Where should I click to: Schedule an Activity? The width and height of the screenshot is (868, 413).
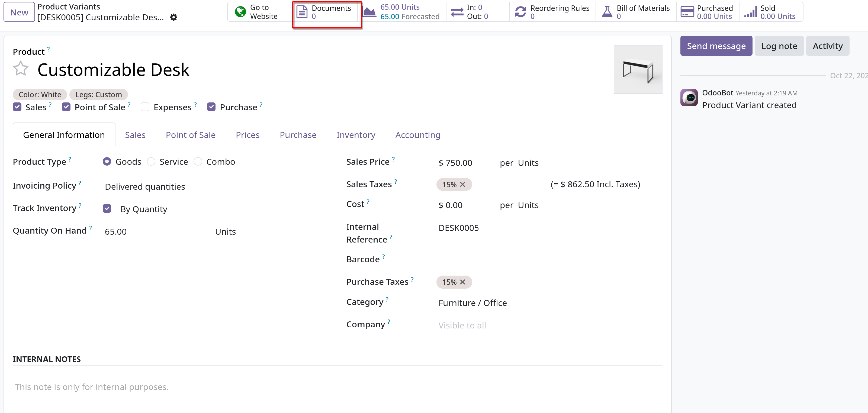pos(828,46)
